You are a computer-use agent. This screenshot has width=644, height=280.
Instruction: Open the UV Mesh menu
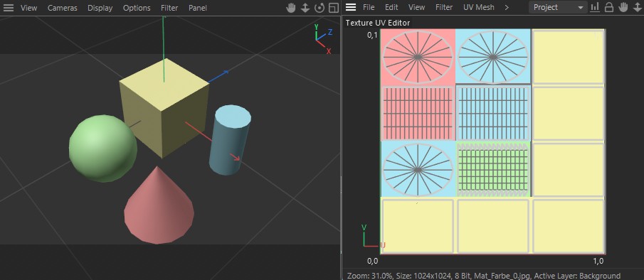(x=479, y=7)
